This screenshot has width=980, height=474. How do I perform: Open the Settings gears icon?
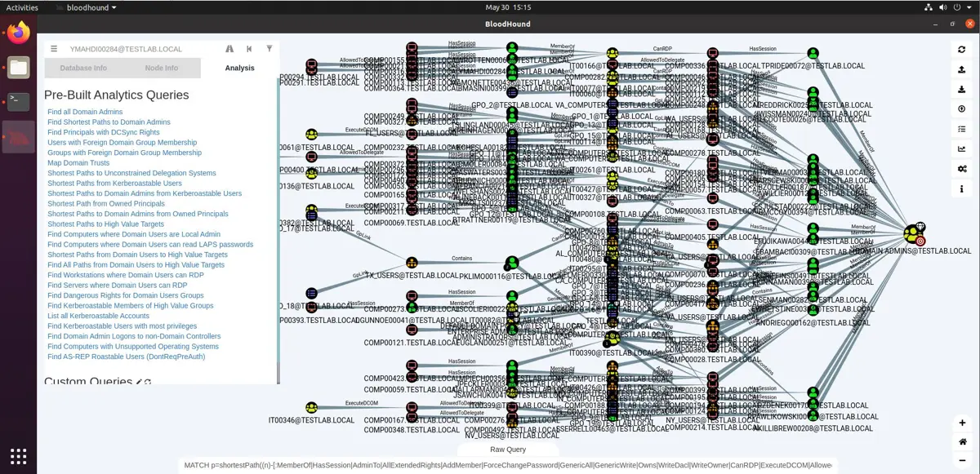pos(962,169)
